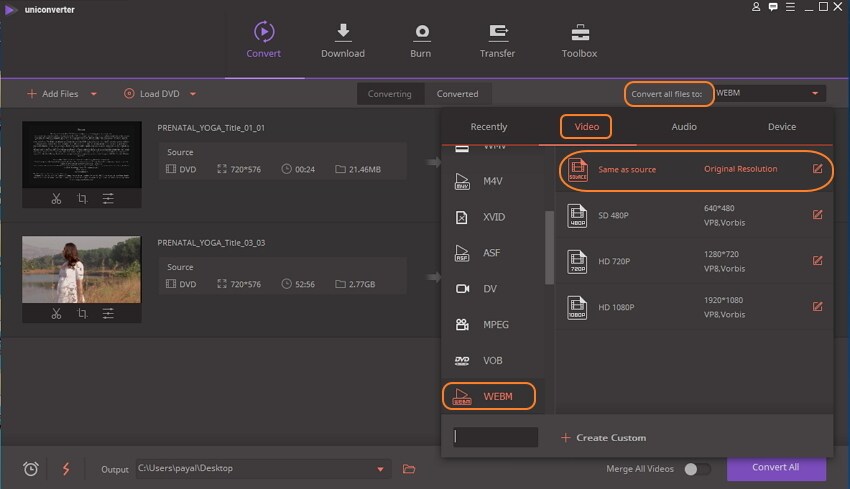Click the PRENATAL_YOGA_Title_01_01 file name
The image size is (850, 489).
211,128
